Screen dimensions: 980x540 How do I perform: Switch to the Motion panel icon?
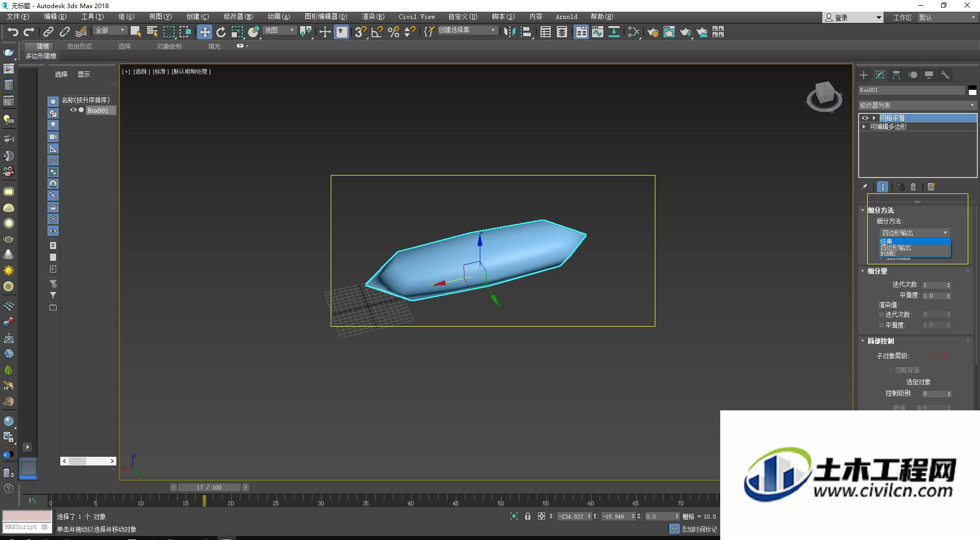(913, 75)
